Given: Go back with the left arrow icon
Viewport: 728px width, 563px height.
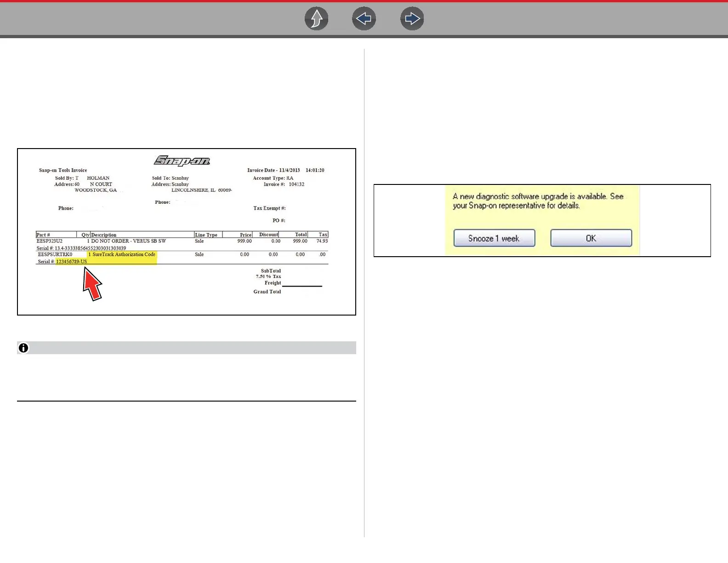Looking at the screenshot, I should pyautogui.click(x=364, y=19).
